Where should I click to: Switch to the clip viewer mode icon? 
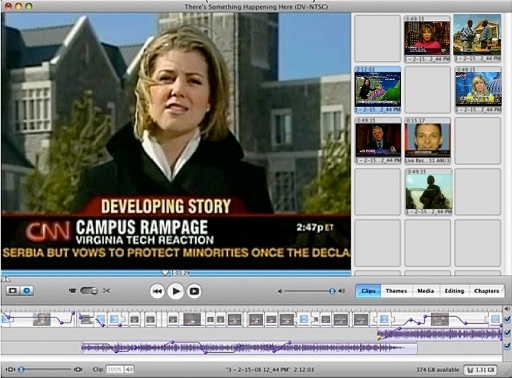click(13, 291)
